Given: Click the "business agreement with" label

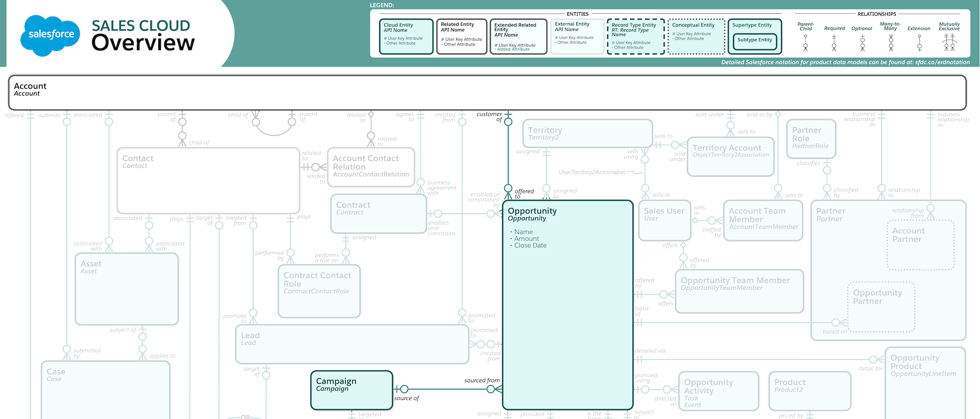Looking at the screenshot, I should pyautogui.click(x=441, y=187).
